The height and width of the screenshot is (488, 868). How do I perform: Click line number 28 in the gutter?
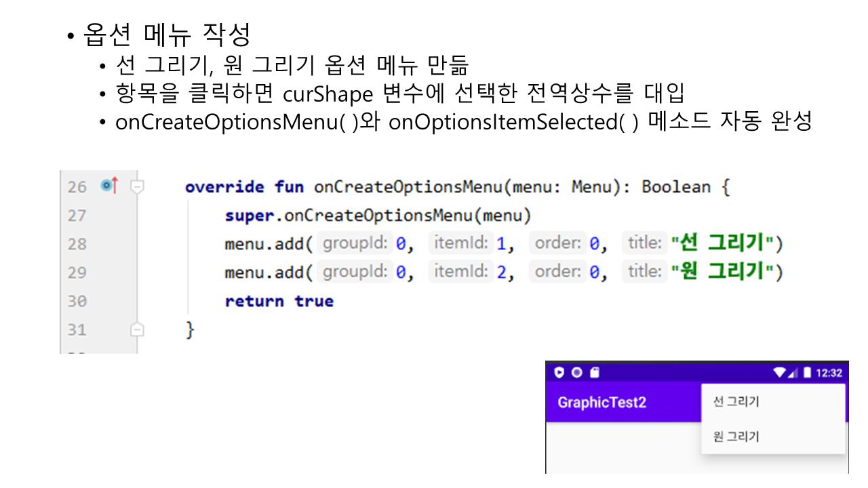click(x=77, y=244)
